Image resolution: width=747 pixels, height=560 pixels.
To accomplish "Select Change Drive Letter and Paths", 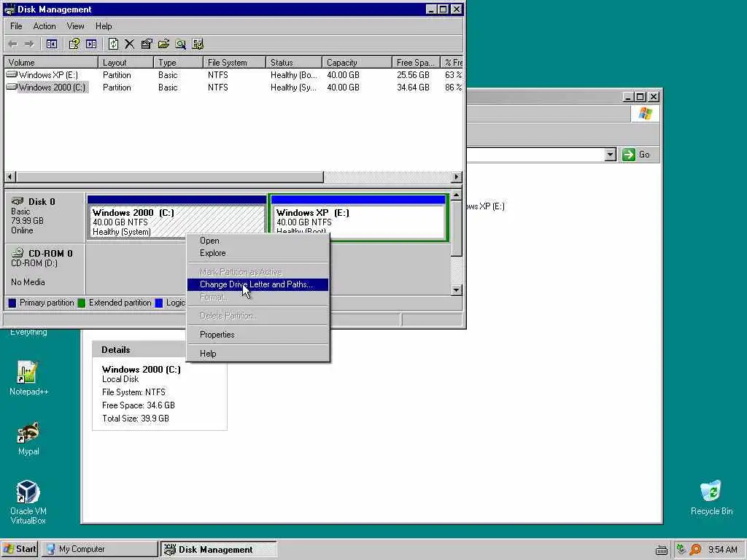I will pos(258,284).
